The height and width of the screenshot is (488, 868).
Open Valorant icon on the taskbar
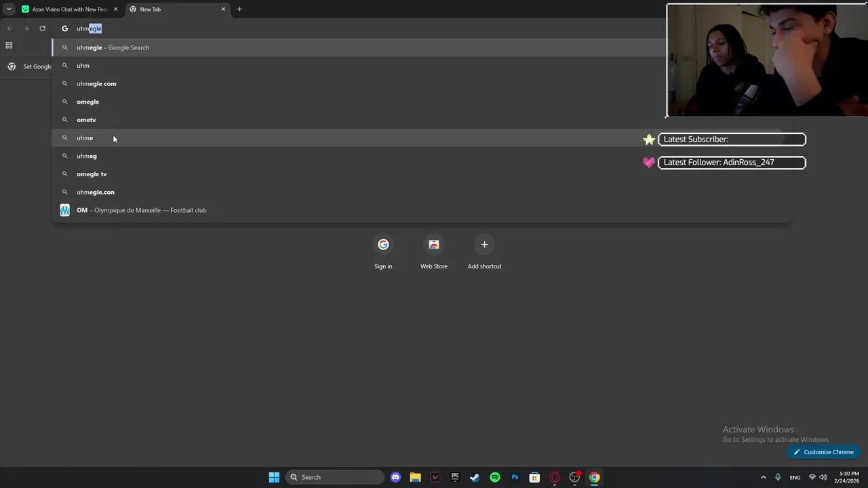tap(435, 477)
